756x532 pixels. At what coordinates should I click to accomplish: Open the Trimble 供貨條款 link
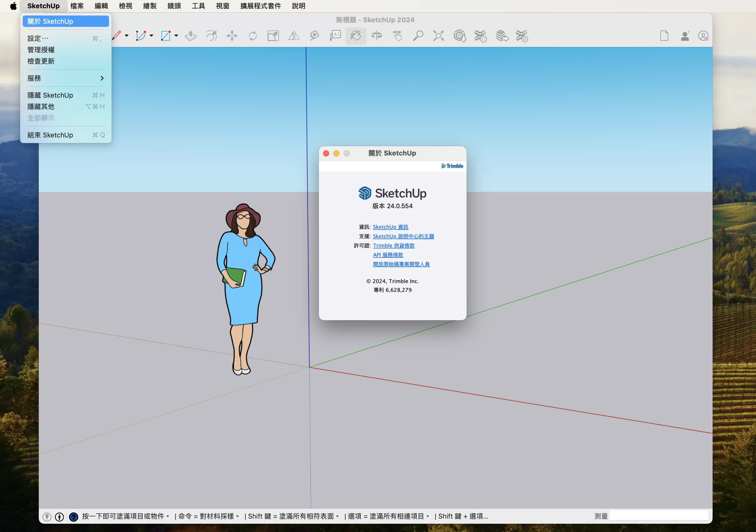(x=393, y=246)
